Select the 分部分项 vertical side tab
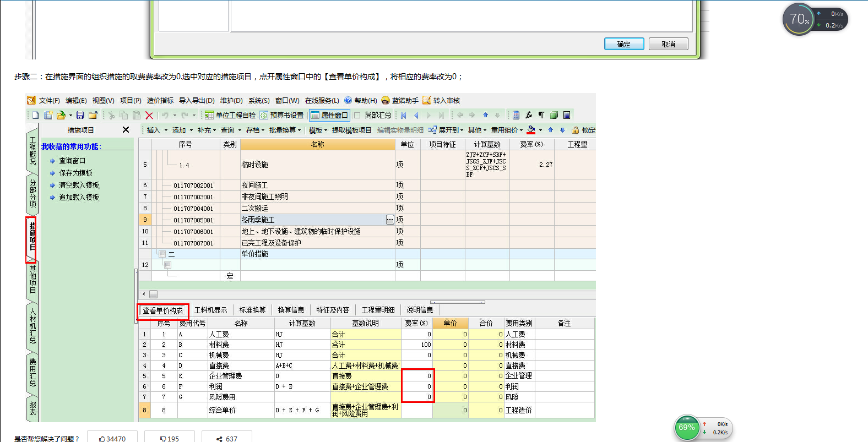868x442 pixels. tap(32, 194)
